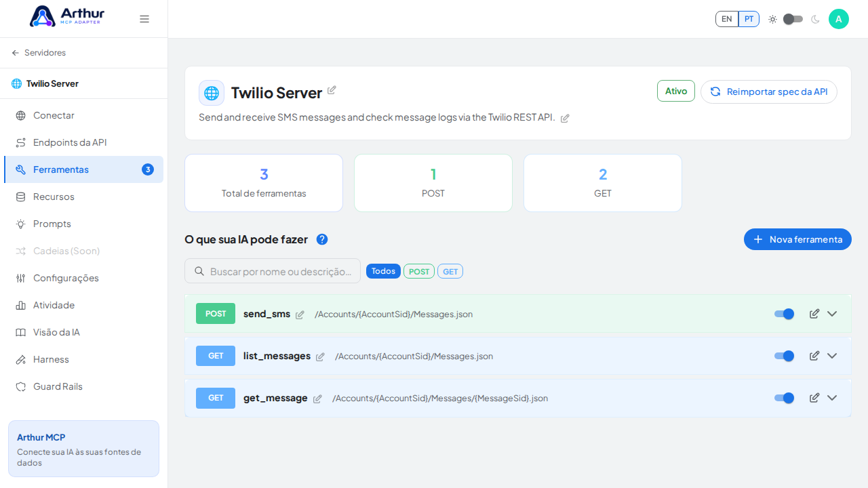Open user avatar A menu
This screenshot has width=868, height=488.
tap(839, 19)
